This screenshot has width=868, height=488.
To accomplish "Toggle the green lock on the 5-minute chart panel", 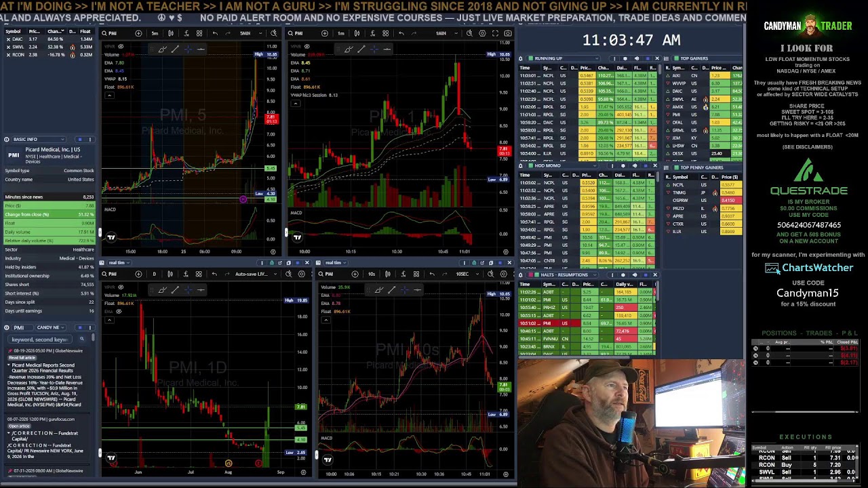I will point(272,262).
